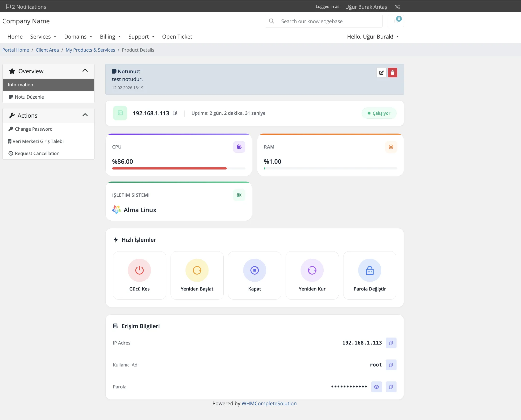Open Parola Değiştir lock icon
The image size is (521, 420).
[x=370, y=270]
